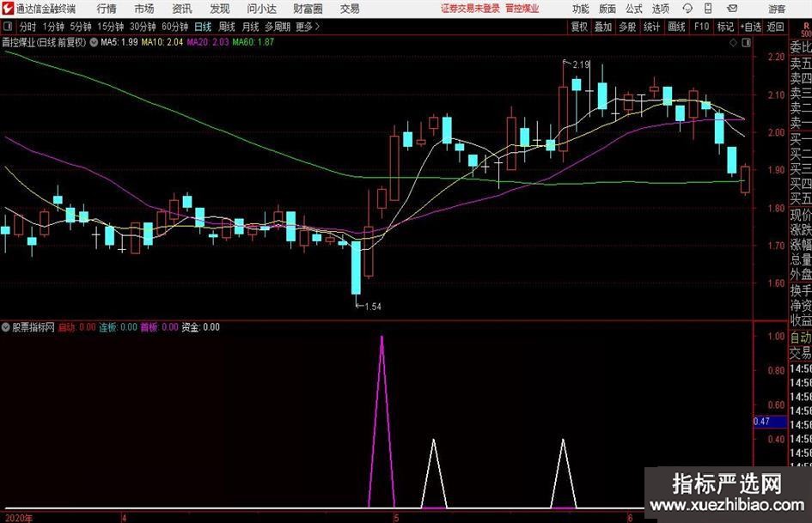Click the 统计 statistics toolbar button
Screen dimensions: 812x523
pos(651,27)
